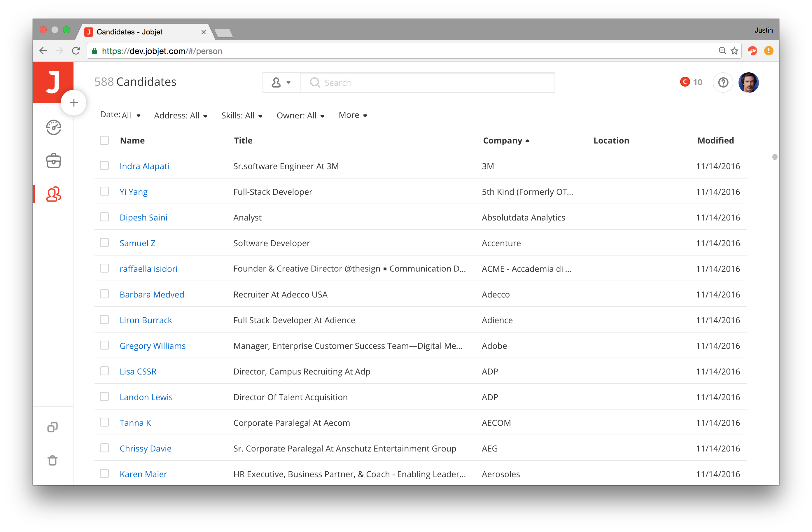Open Gregory Williams candidate profile link
The width and height of the screenshot is (812, 532).
coord(153,346)
